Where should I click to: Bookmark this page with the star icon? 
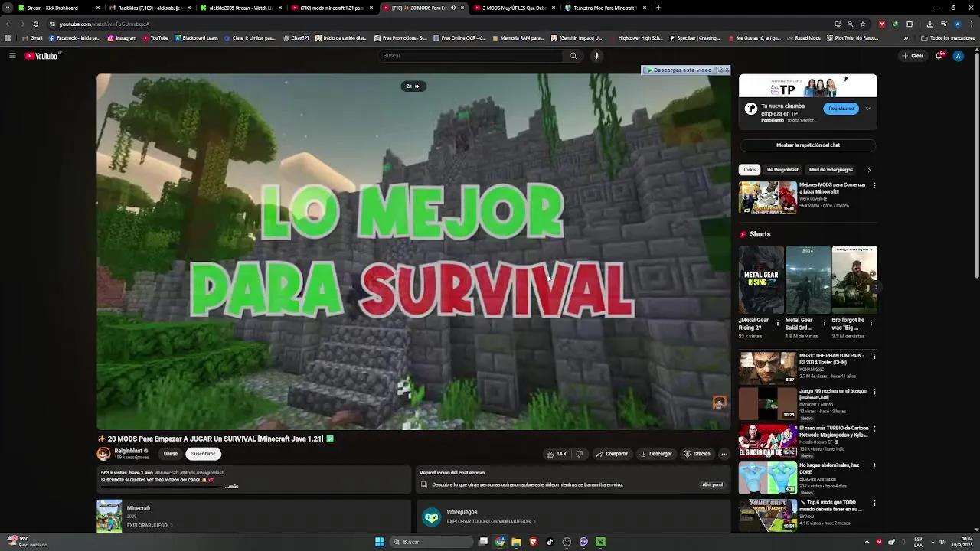[x=863, y=24]
